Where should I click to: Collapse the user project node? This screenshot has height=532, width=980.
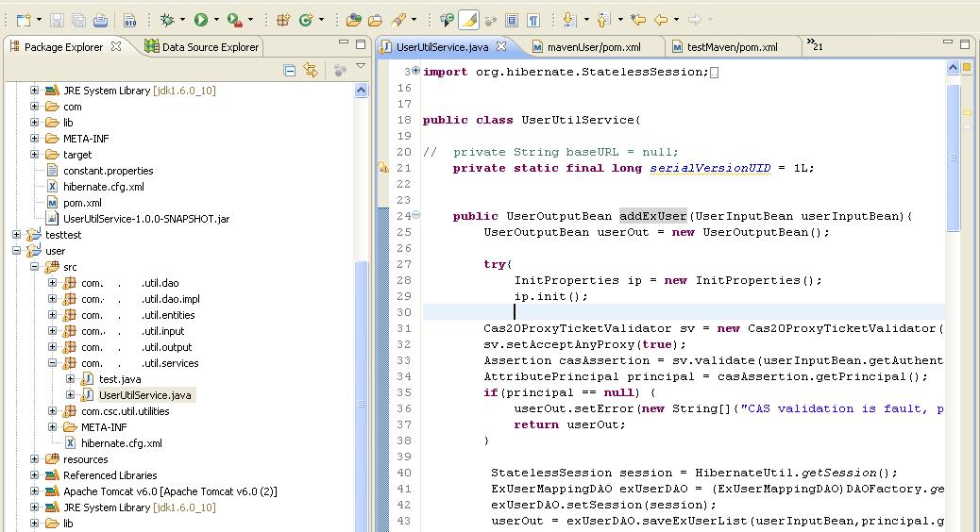point(16,250)
